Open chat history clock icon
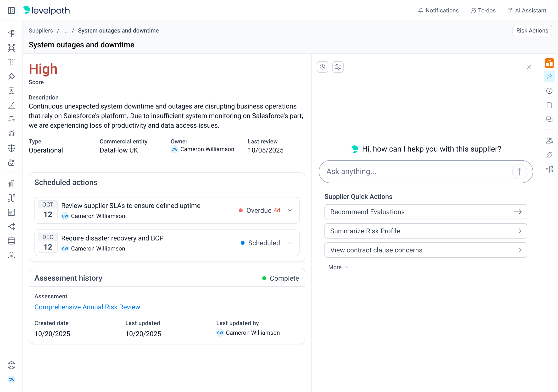Screen dimensions: 558x392 [322, 67]
